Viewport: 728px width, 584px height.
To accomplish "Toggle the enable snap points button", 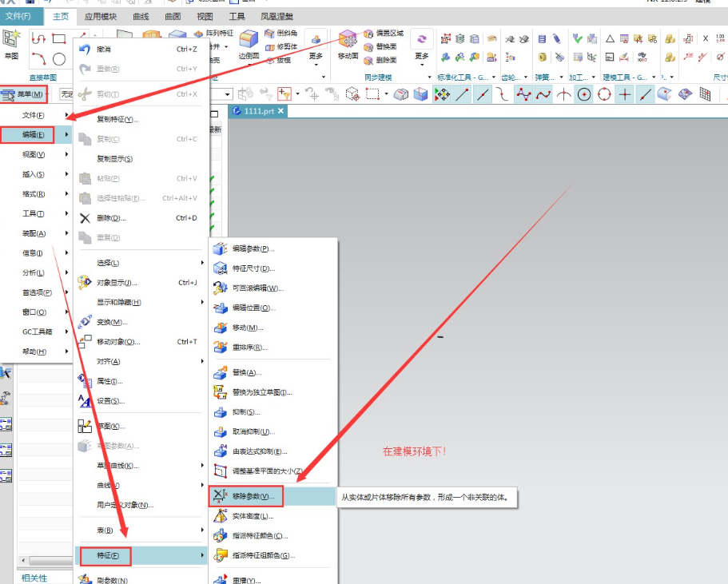I will [442, 95].
